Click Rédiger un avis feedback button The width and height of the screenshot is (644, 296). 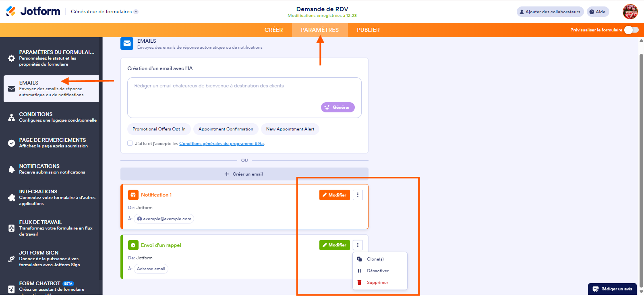(612, 289)
